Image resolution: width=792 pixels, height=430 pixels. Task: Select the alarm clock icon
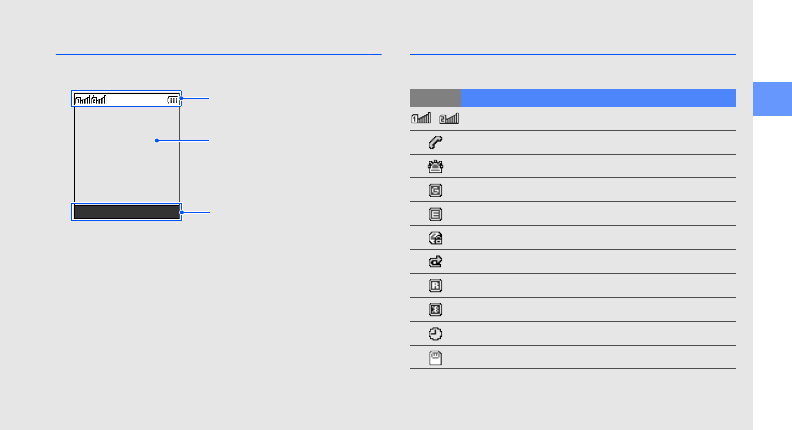pyautogui.click(x=435, y=334)
